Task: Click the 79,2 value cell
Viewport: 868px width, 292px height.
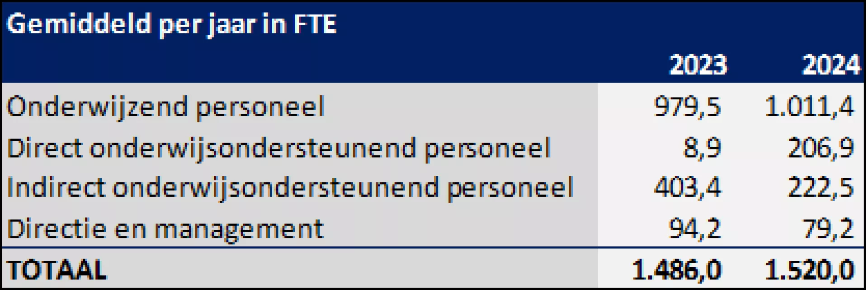Action: (828, 229)
